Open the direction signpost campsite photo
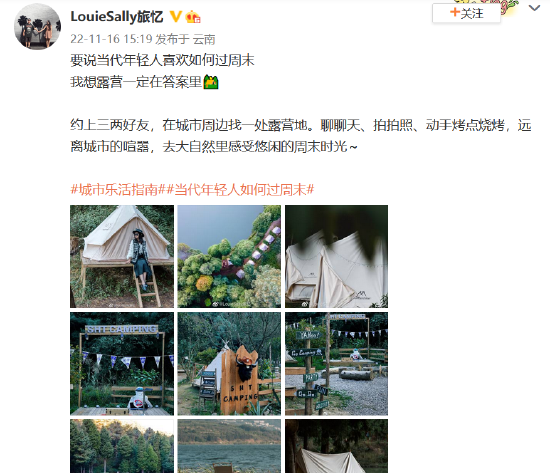550x473 pixels. [336, 364]
